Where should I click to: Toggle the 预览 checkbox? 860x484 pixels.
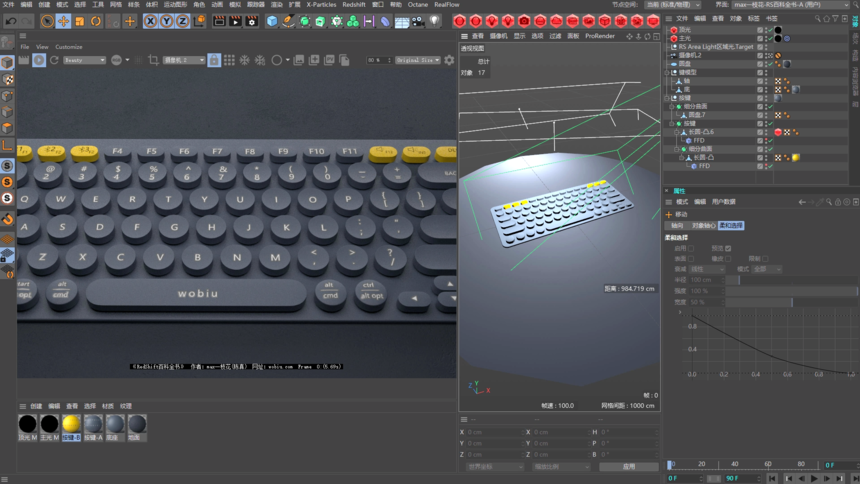[728, 249]
